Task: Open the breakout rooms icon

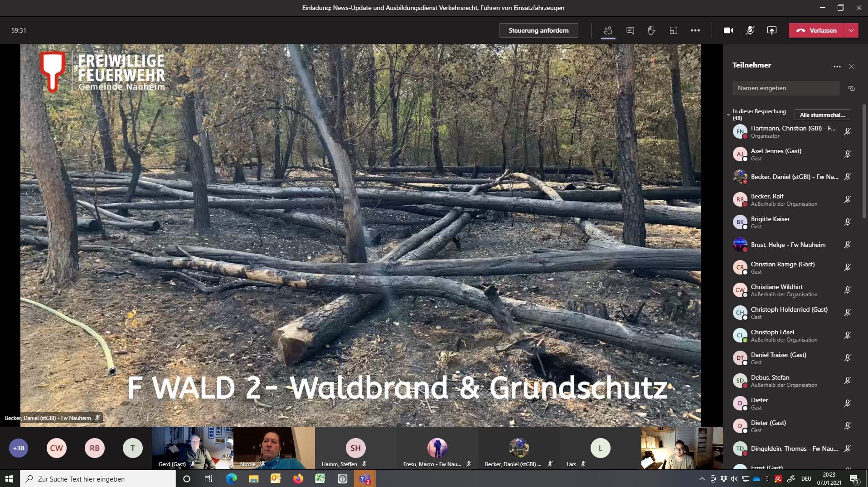Action: [673, 30]
